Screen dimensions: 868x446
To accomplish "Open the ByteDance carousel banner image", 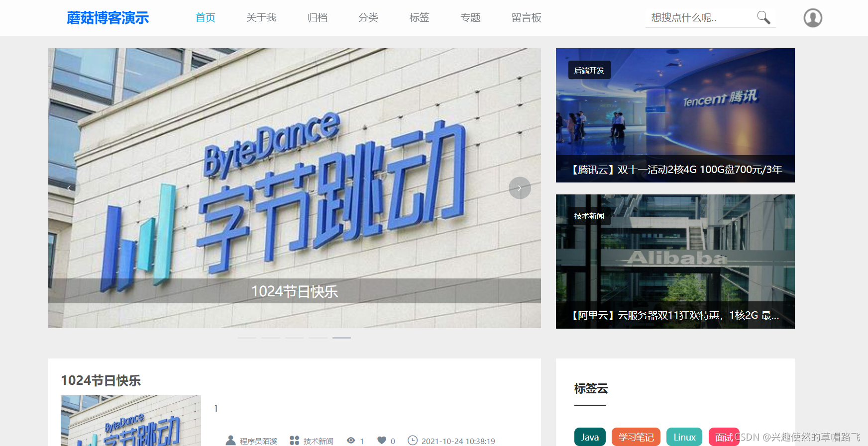I will pyautogui.click(x=295, y=188).
